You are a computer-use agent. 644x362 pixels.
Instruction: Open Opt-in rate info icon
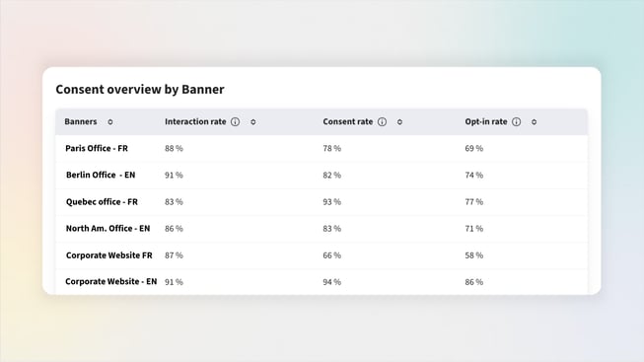pyautogui.click(x=516, y=122)
